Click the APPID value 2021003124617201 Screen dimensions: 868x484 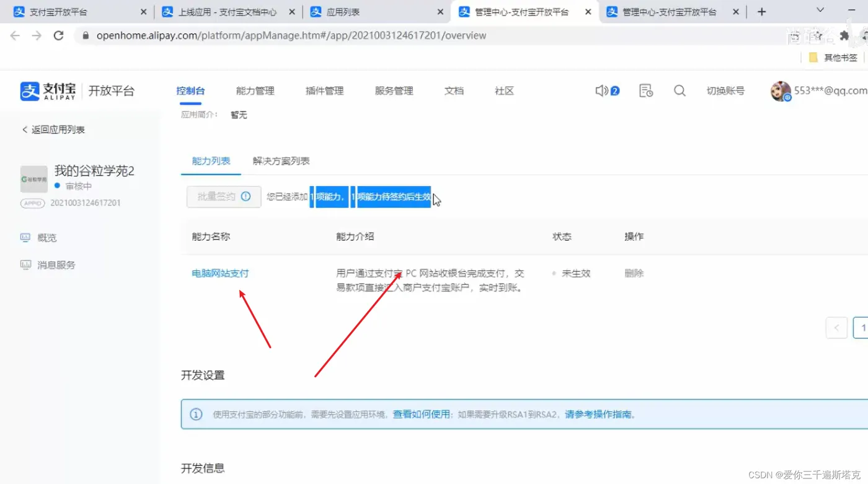[x=85, y=203]
